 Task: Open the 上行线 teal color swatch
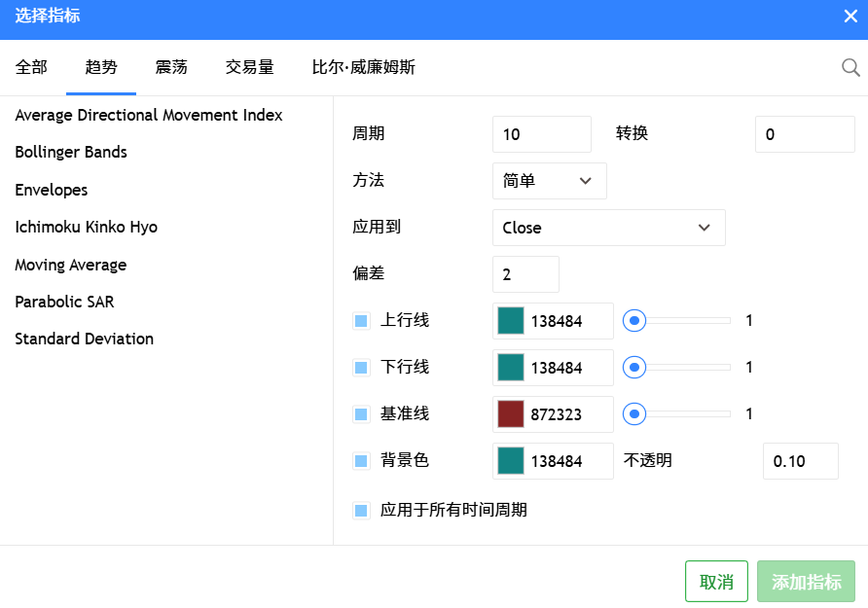point(511,321)
